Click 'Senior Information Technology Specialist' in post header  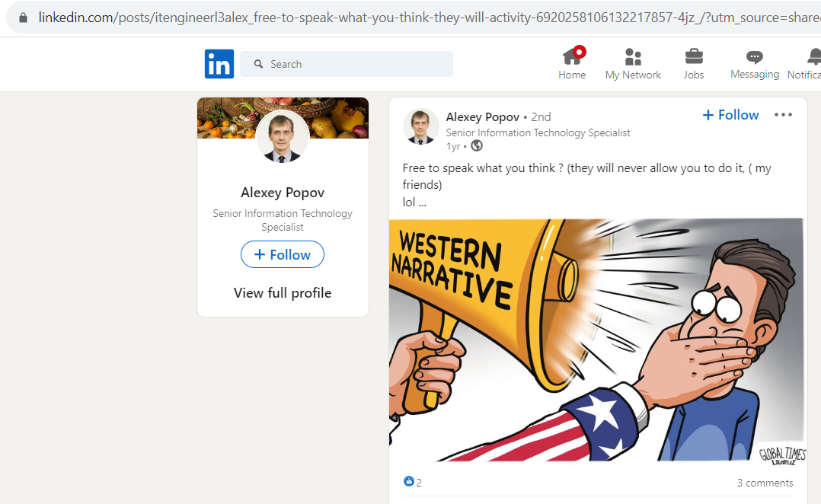[x=538, y=132]
